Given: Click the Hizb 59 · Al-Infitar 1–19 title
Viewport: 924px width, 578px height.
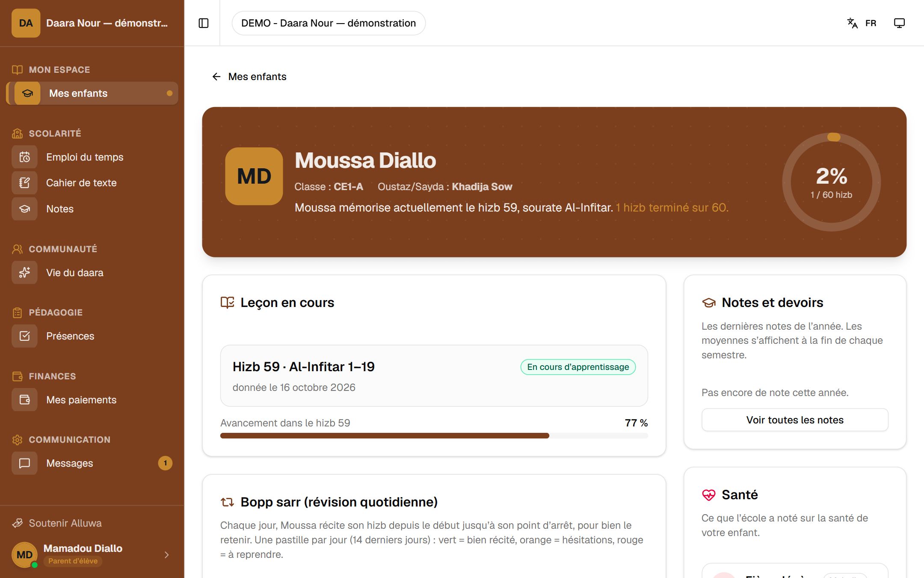Looking at the screenshot, I should click(x=304, y=367).
